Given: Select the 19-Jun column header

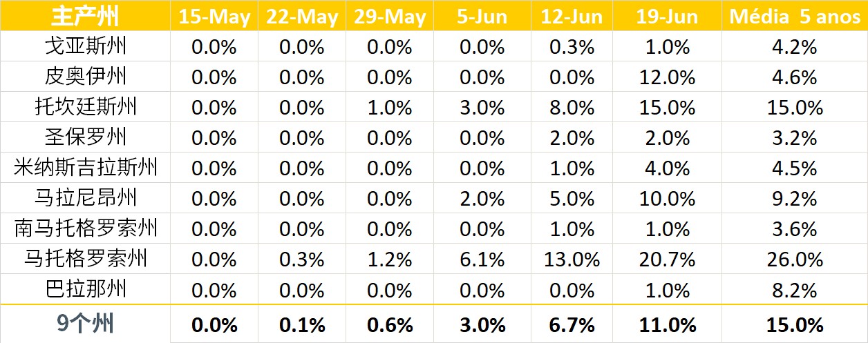Looking at the screenshot, I should pyautogui.click(x=673, y=17).
